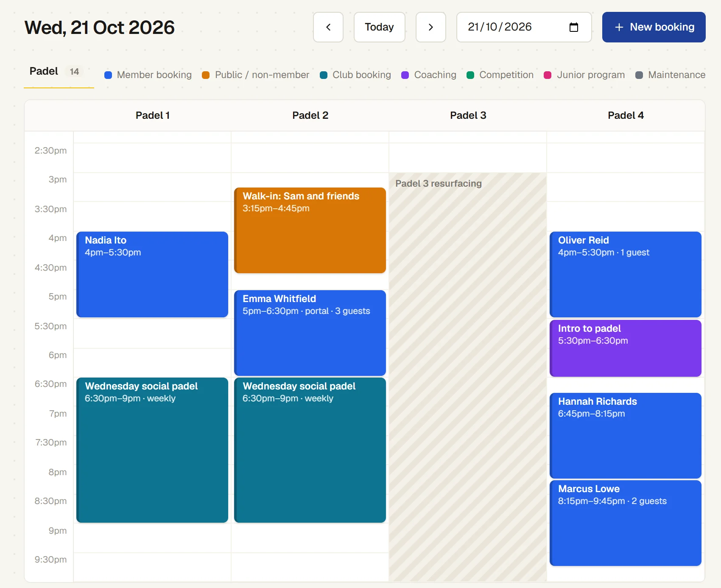Screen dimensions: 721x588
Task: Open the Padel 3 resurfacing maintenance block
Action: pyautogui.click(x=468, y=377)
